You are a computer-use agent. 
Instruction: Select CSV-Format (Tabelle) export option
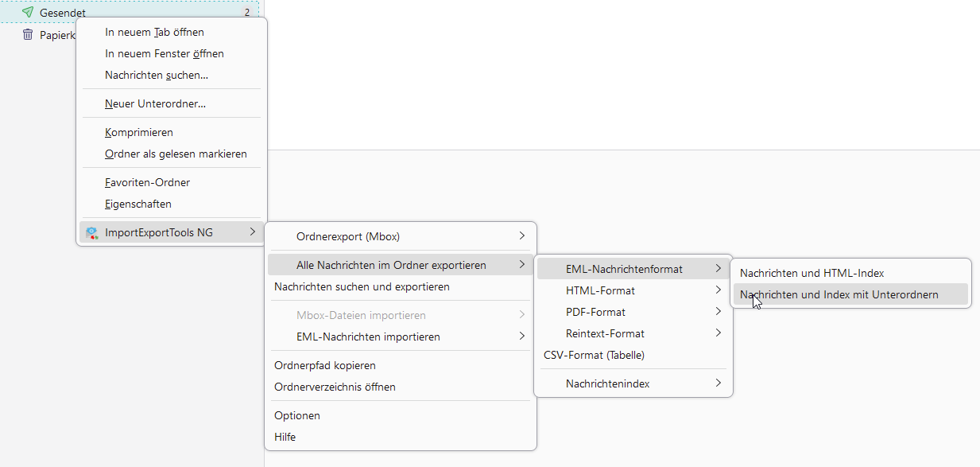pos(594,355)
